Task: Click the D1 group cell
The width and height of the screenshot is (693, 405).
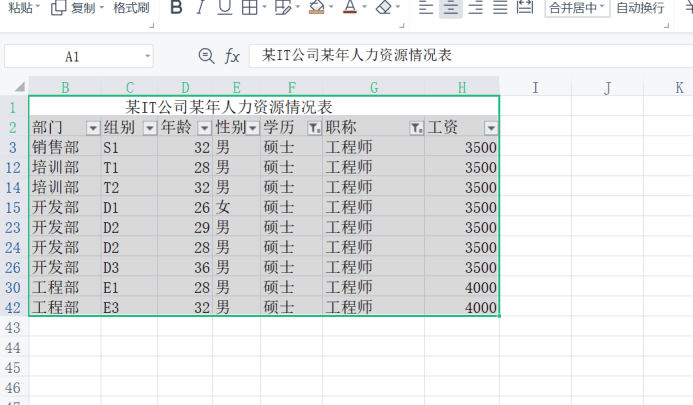Action: pyautogui.click(x=129, y=207)
